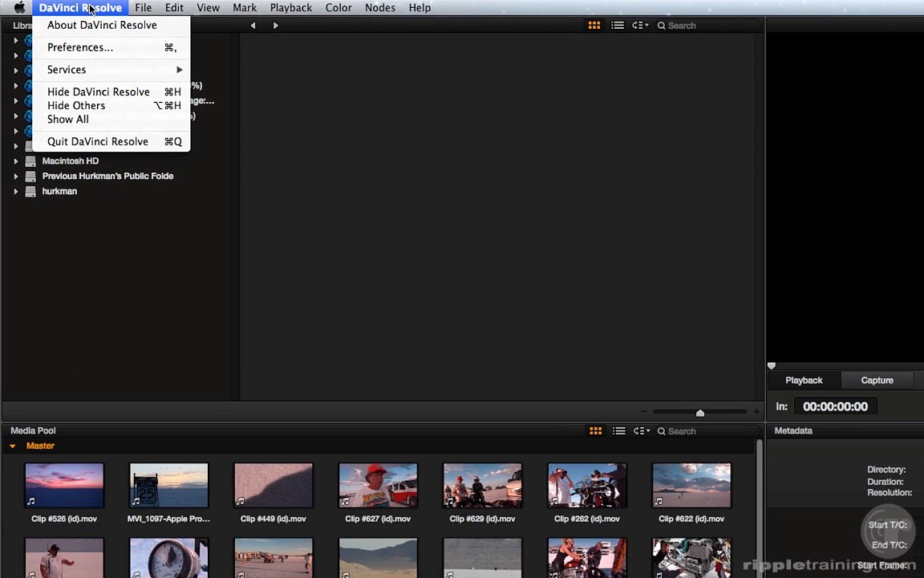Click the viewer scrubber playhead marker

pyautogui.click(x=772, y=366)
